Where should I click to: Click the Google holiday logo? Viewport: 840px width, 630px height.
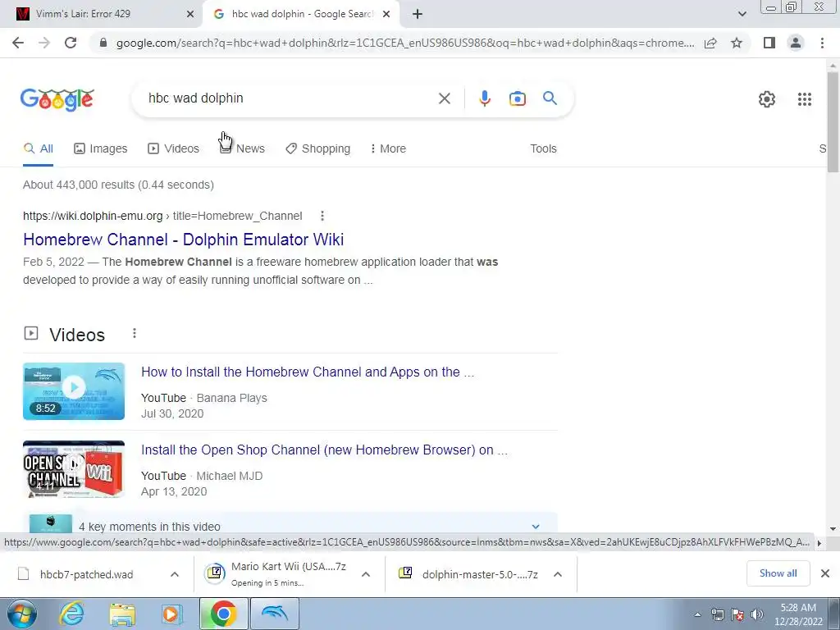tap(57, 99)
